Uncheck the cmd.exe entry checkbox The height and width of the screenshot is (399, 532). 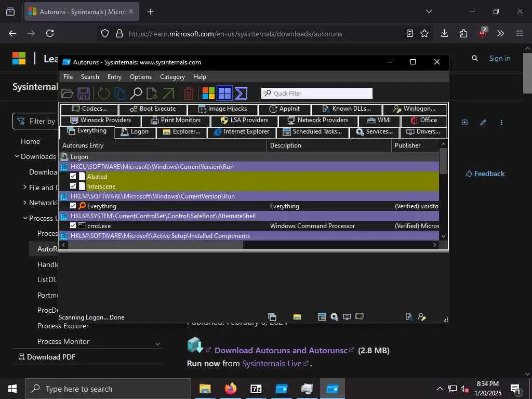73,225
